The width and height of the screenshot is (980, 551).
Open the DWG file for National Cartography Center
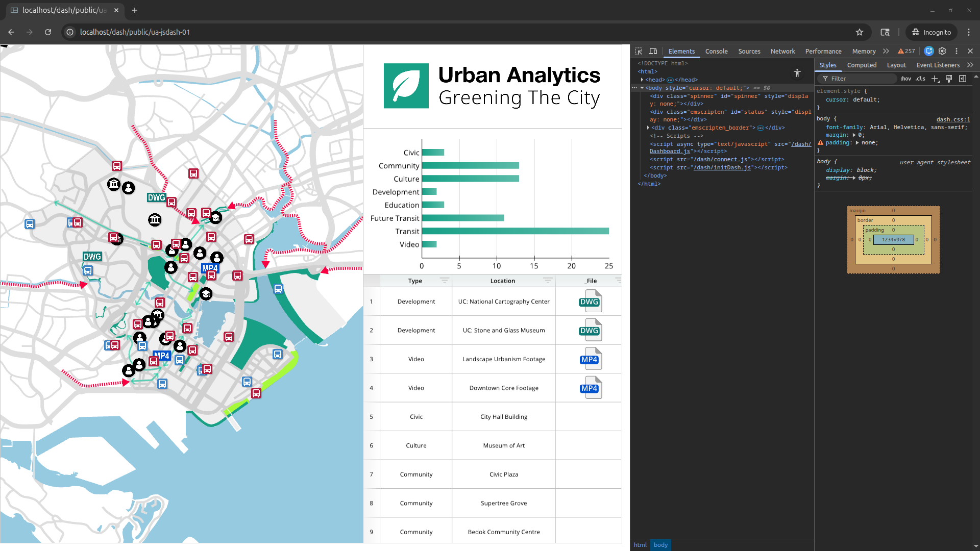click(590, 302)
